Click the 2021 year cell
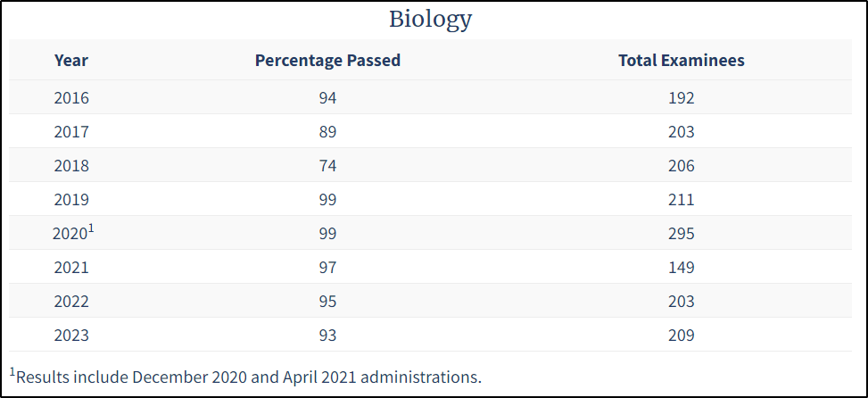This screenshot has height=398, width=868. [71, 268]
